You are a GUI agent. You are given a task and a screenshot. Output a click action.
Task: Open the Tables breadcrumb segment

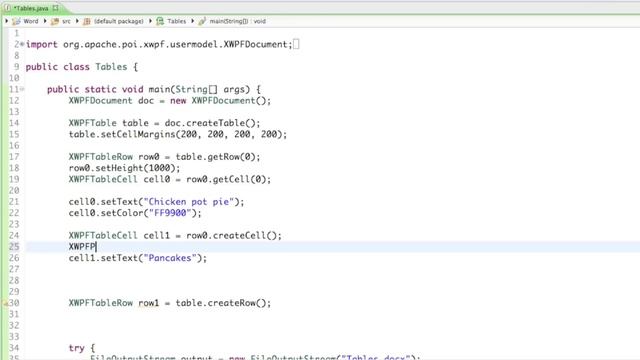coord(176,21)
